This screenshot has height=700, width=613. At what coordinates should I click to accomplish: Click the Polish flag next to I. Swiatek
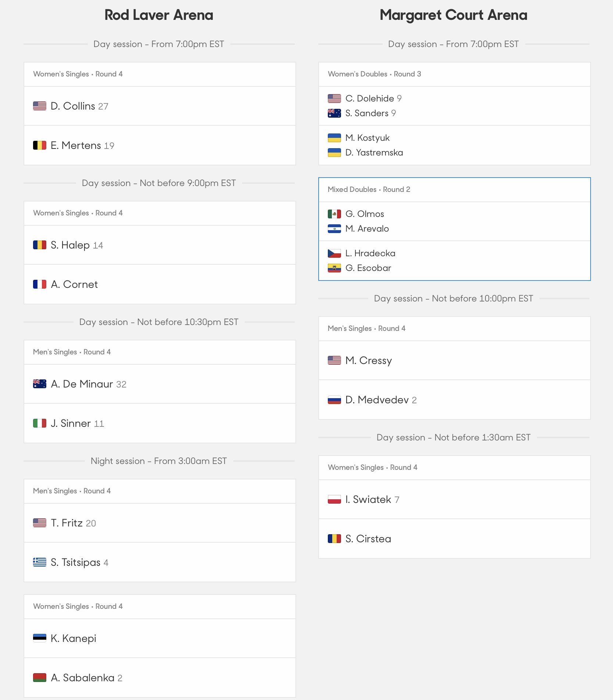(334, 499)
